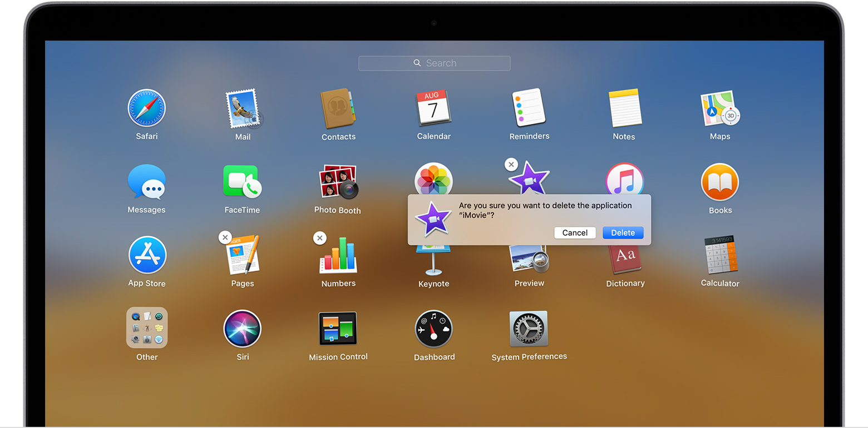Launch the Notes app
This screenshot has height=428, width=868.
[624, 108]
